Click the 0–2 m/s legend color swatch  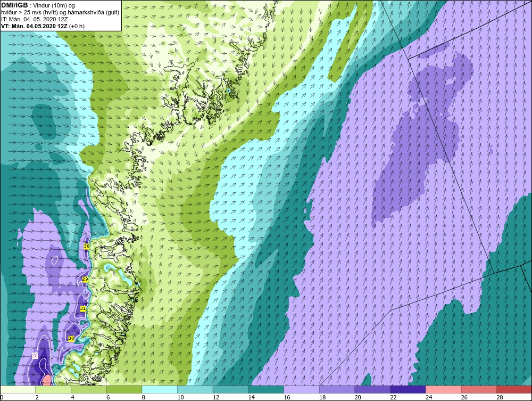click(x=18, y=389)
